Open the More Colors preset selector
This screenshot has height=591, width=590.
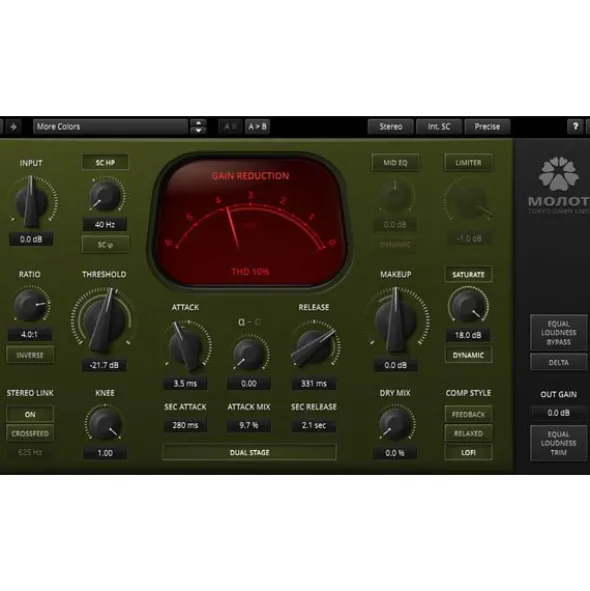(110, 127)
